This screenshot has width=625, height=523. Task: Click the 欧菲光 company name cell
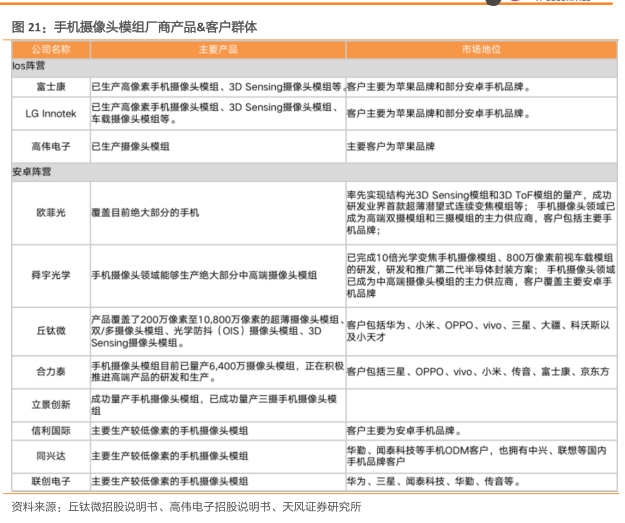tap(50, 213)
